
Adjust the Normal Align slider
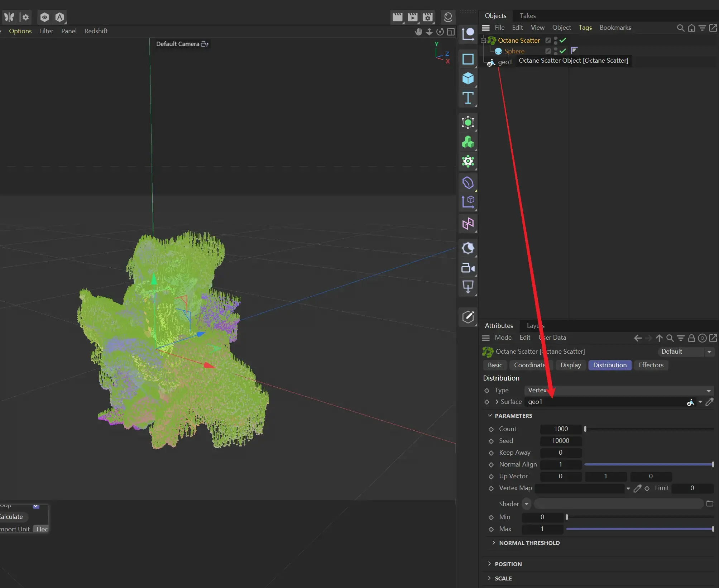click(649, 465)
